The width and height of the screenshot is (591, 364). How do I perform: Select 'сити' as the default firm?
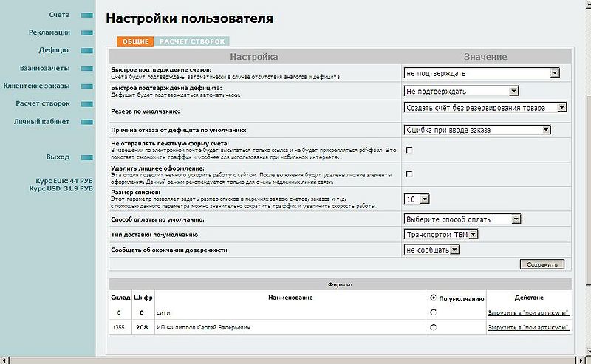tap(433, 312)
